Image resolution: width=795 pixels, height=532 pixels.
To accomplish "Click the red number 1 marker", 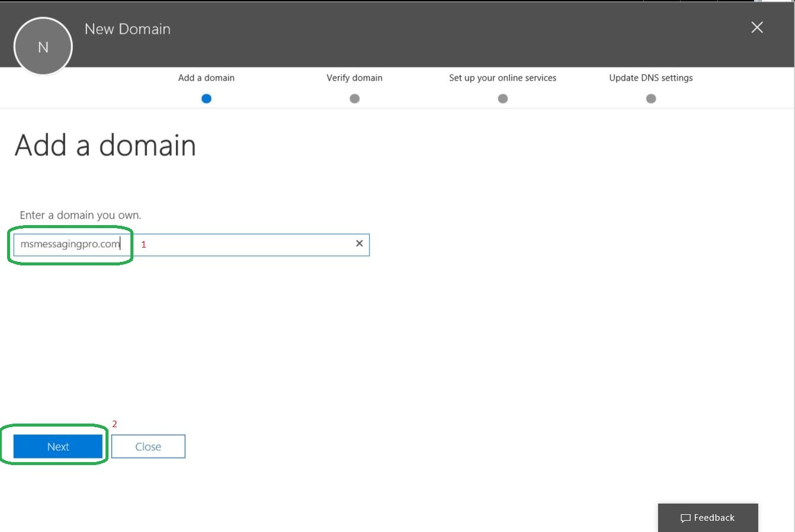I will click(x=143, y=244).
